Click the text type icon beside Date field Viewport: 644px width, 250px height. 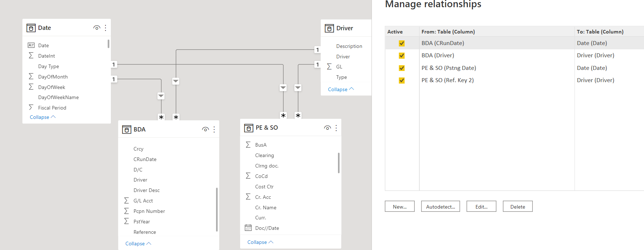click(x=31, y=45)
